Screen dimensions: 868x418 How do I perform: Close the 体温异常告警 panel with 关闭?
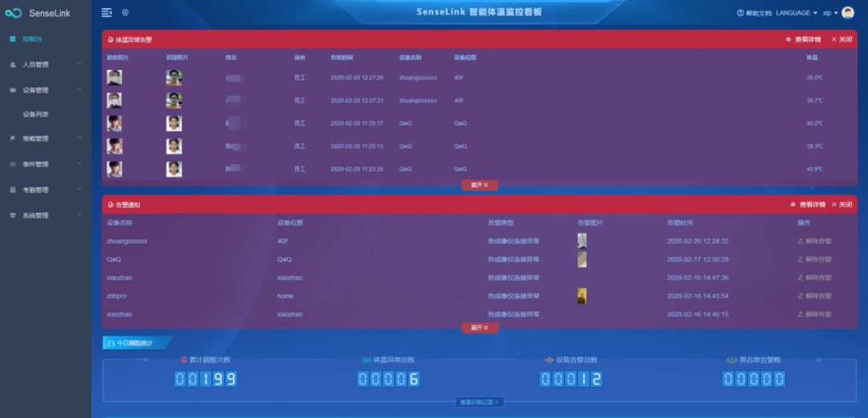coord(841,40)
